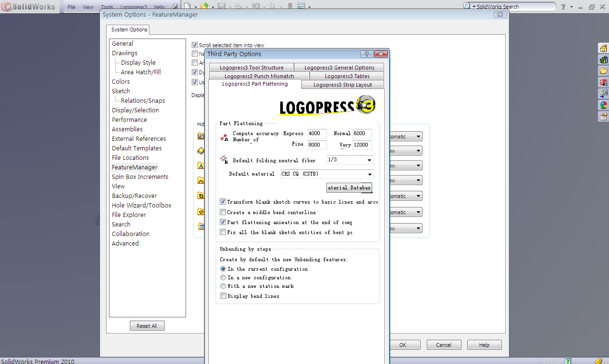Toggle Scroll selected item into view
609x364 pixels.
195,45
